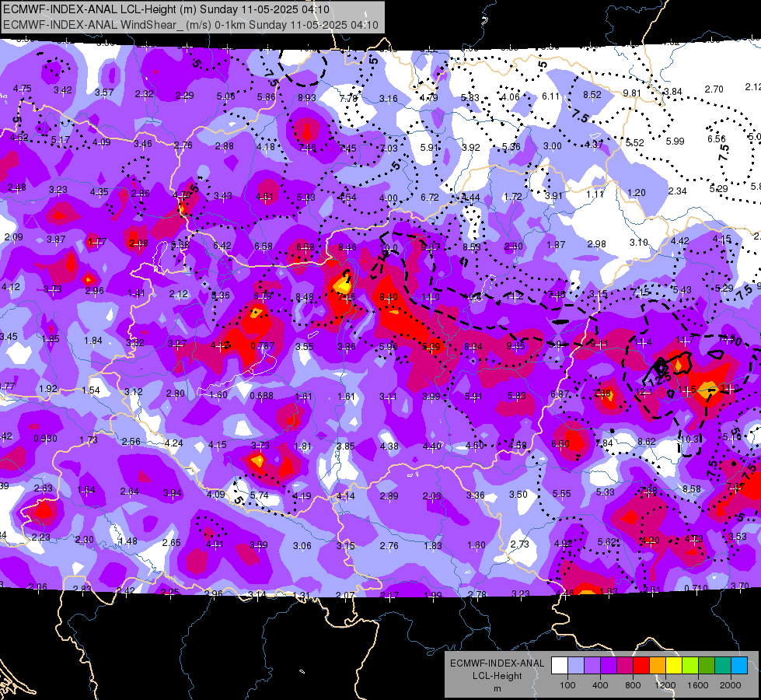
Task: Click the wind shear value 12.1
Action: [x=644, y=392]
